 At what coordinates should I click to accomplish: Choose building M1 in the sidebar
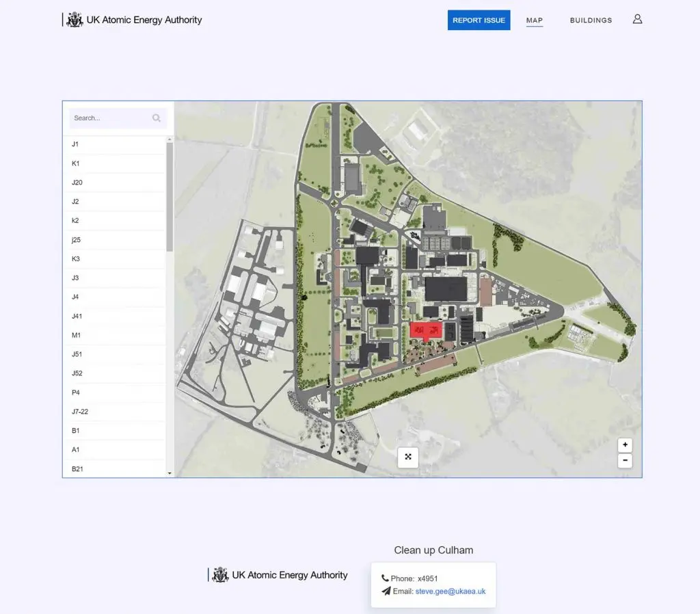click(77, 335)
